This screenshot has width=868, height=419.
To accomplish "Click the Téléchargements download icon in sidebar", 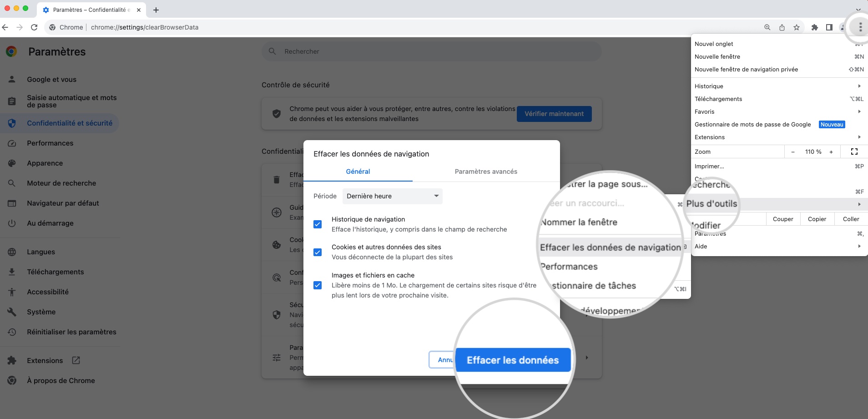I will tap(12, 272).
